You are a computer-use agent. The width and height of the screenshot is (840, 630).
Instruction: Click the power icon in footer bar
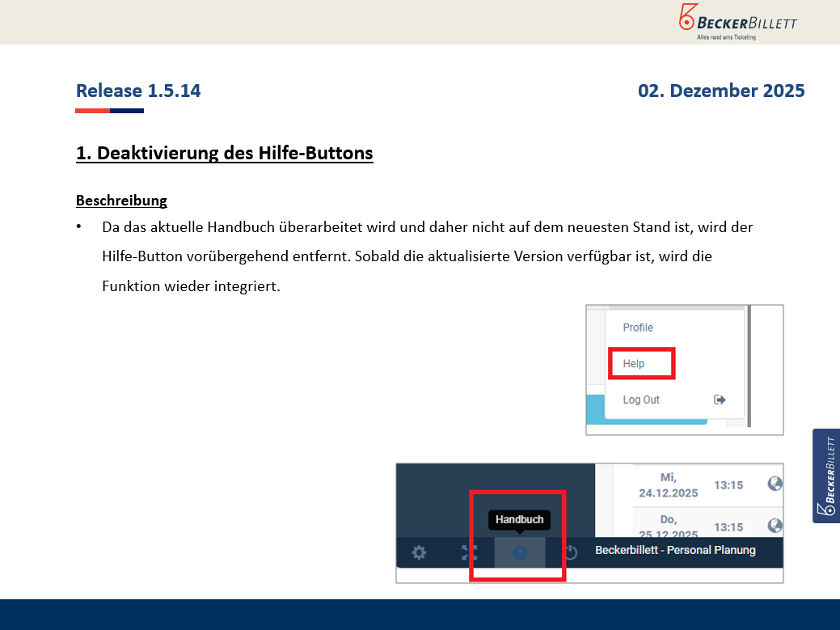tap(570, 552)
